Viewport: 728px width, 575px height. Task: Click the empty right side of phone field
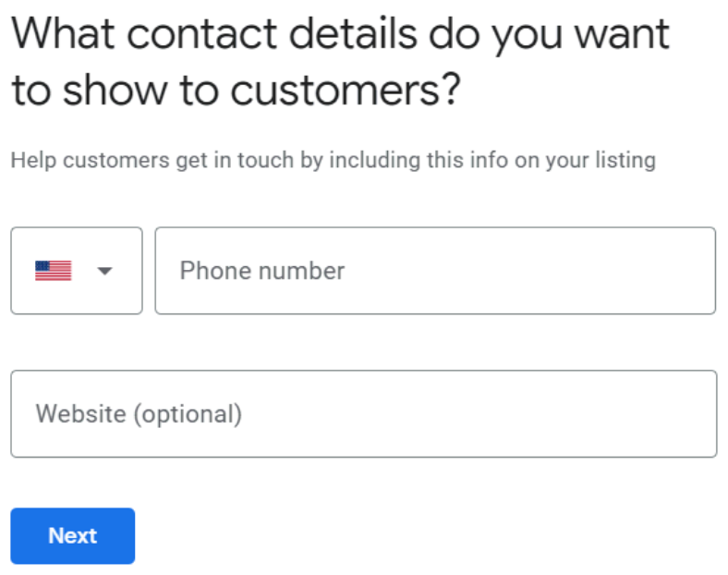(628, 271)
